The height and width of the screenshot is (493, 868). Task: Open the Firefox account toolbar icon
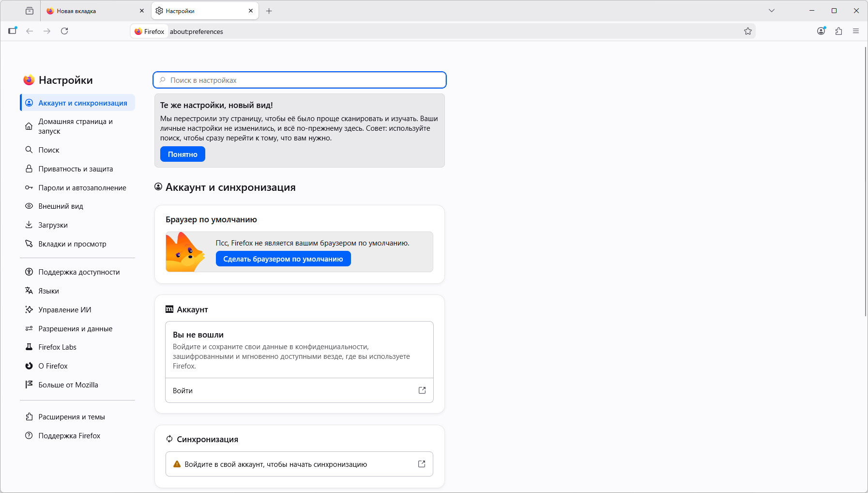821,31
